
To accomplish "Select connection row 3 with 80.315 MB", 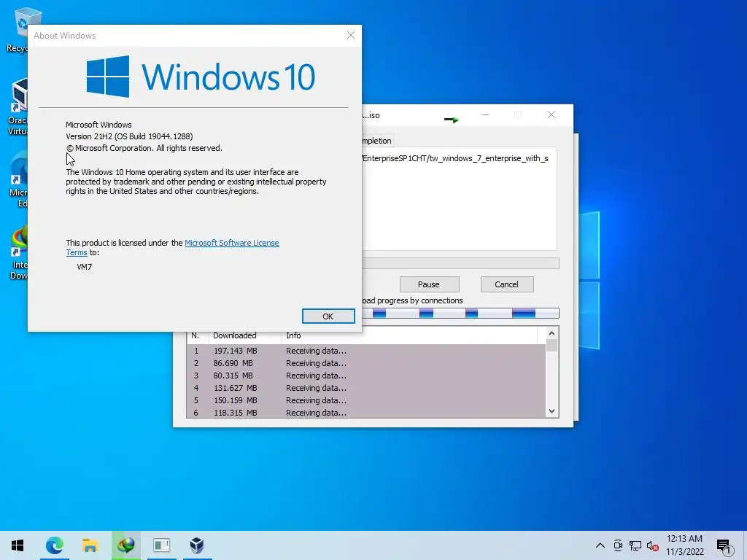I will (366, 376).
